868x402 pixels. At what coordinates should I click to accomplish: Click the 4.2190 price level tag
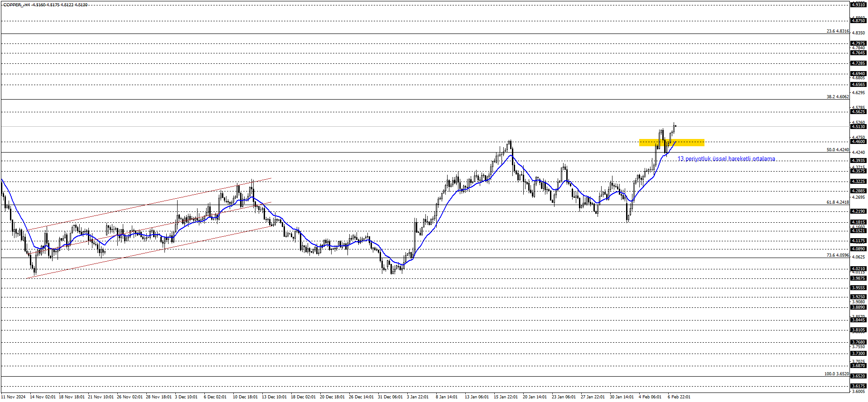pos(858,211)
